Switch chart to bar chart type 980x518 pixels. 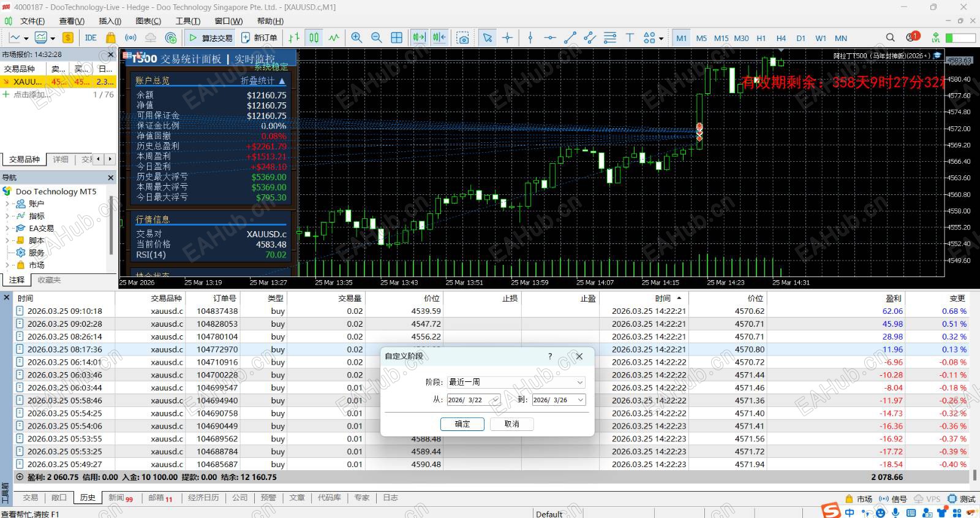(294, 38)
